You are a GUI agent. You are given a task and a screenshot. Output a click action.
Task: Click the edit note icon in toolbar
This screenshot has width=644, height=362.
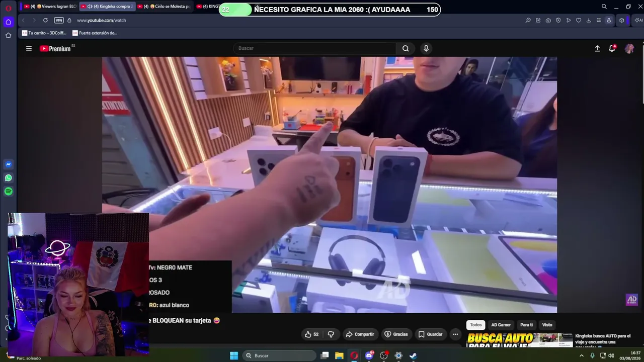538,20
